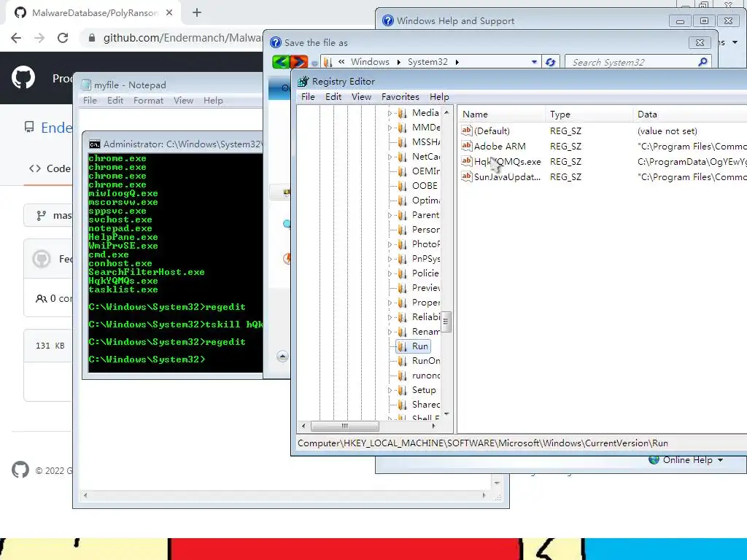Click the Registry Editor title bar icon
The width and height of the screenshot is (747, 560).
pos(303,82)
